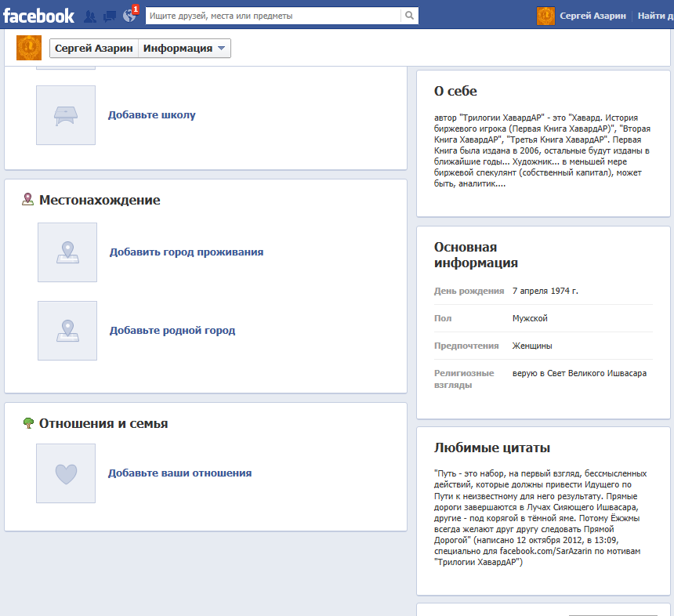The width and height of the screenshot is (674, 616).
Task: Click the birthday value 7 апреля 1974 г.
Action: 545,291
